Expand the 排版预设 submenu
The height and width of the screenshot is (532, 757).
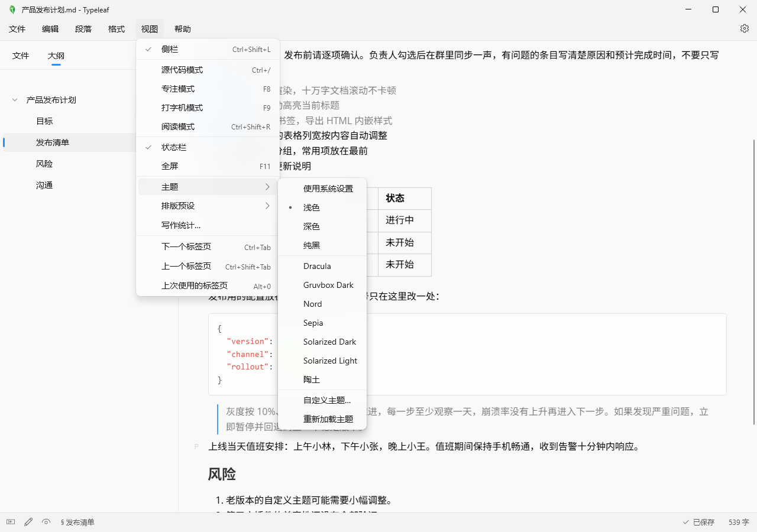[208, 206]
